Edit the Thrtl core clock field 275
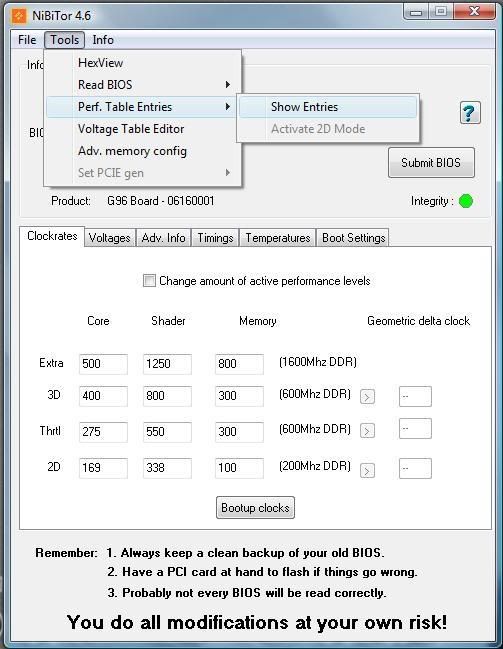The image size is (503, 649). pyautogui.click(x=103, y=432)
